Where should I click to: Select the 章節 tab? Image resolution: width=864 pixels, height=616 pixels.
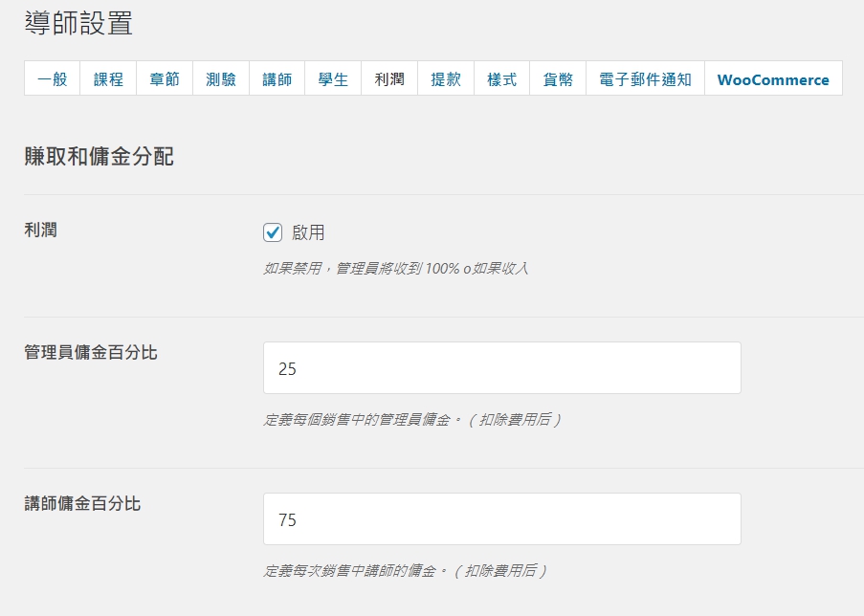click(x=165, y=78)
